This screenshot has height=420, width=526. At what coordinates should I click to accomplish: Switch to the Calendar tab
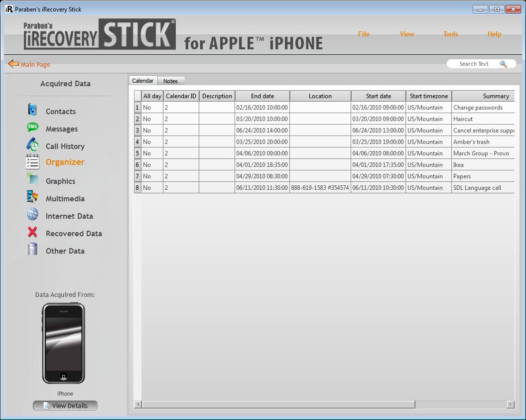[x=143, y=81]
